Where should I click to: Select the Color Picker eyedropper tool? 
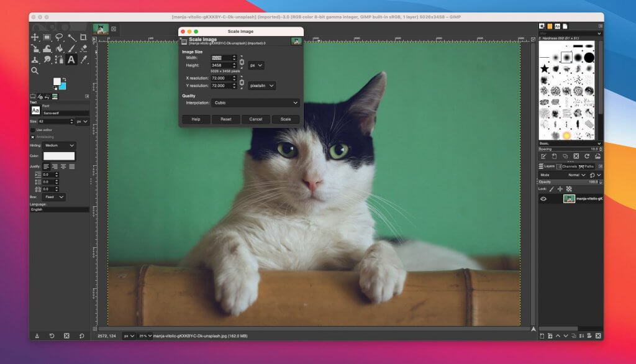click(84, 60)
